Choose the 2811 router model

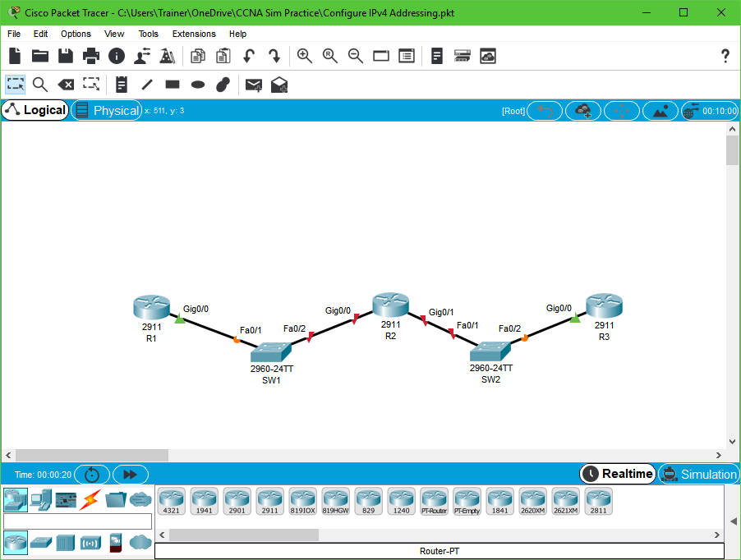(x=598, y=502)
